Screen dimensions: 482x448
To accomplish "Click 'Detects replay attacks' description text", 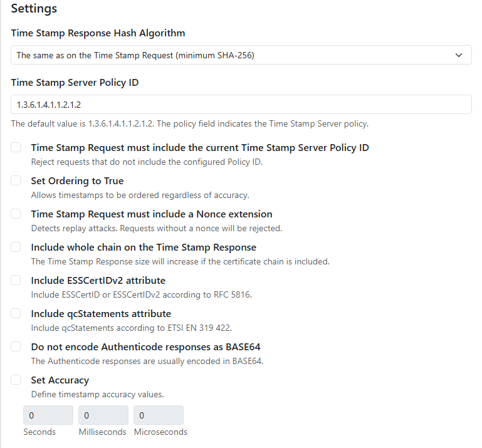I will [157, 228].
